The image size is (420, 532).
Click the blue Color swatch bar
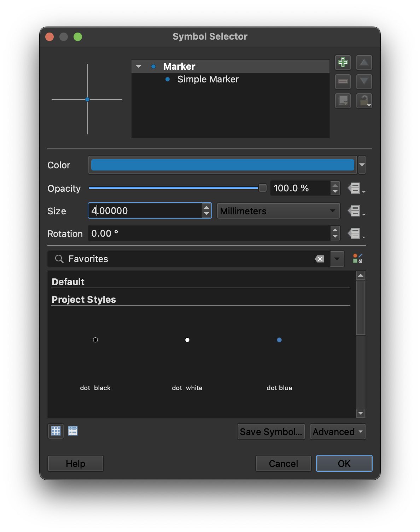[222, 165]
